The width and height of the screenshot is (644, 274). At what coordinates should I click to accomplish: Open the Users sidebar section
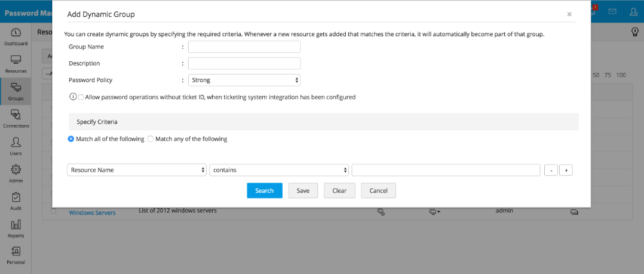[15, 146]
